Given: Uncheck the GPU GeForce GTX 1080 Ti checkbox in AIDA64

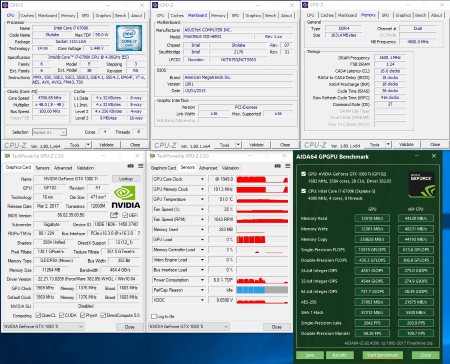Looking at the screenshot, I should pos(303,174).
